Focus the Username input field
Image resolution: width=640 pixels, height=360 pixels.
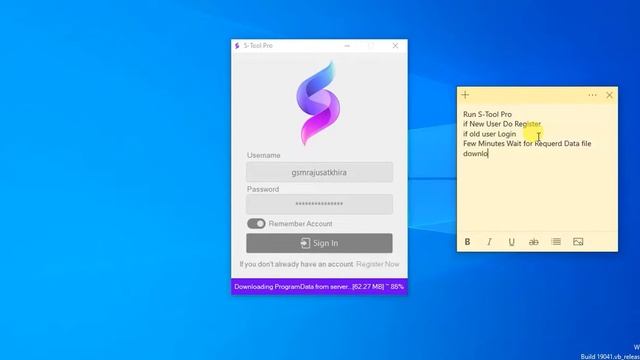(x=319, y=172)
